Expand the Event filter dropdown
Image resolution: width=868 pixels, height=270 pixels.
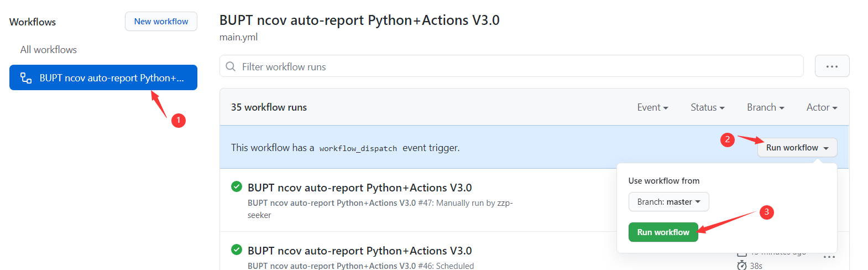click(x=652, y=107)
